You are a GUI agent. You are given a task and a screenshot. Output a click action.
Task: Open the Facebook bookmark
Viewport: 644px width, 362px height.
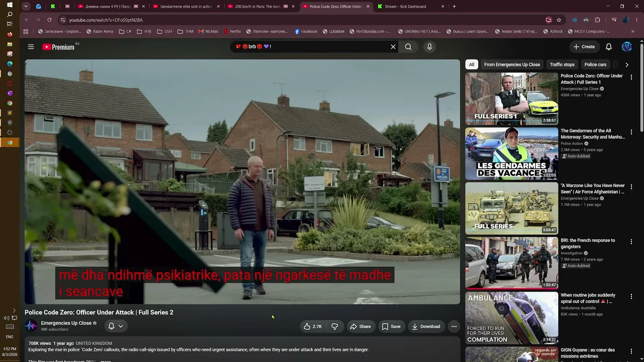coord(306,31)
